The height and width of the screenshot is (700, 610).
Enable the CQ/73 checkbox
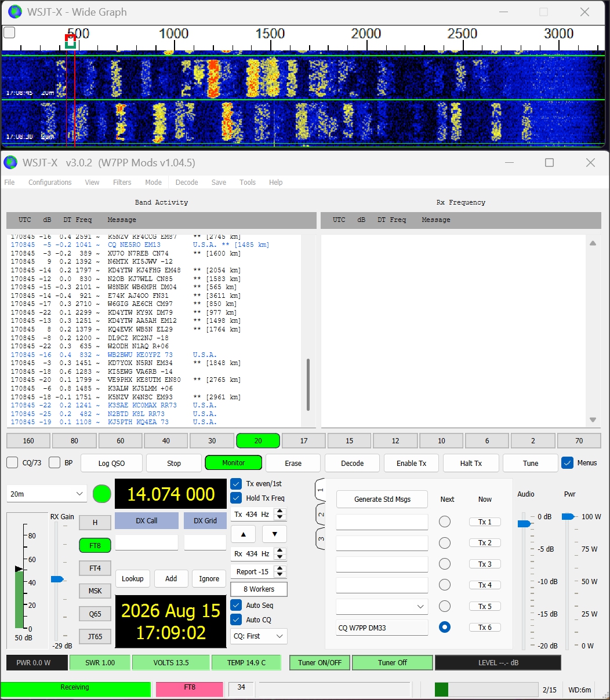pyautogui.click(x=12, y=463)
